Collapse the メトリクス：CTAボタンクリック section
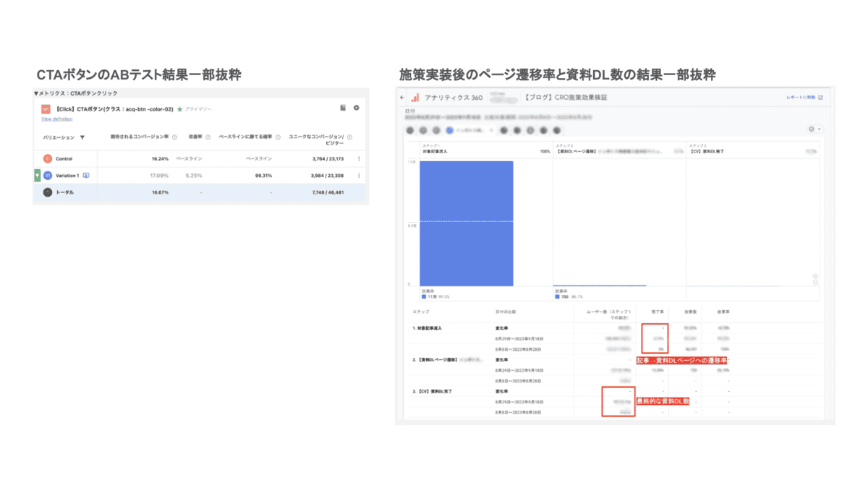Screen dimensions: 868x488 click(x=35, y=93)
